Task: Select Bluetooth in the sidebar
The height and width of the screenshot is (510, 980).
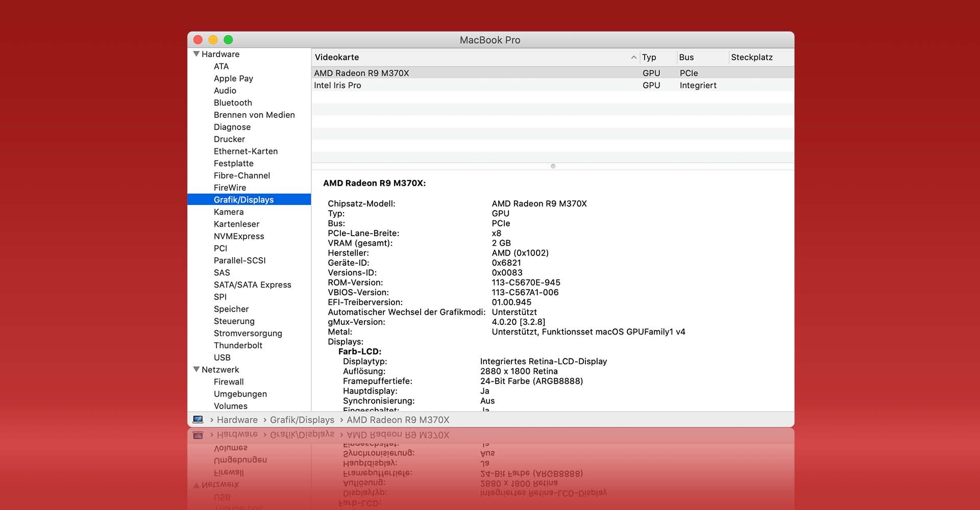Action: 233,103
